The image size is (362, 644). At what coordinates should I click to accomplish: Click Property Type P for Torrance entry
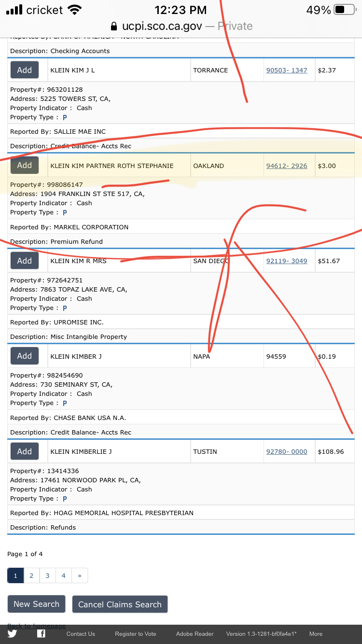(65, 117)
